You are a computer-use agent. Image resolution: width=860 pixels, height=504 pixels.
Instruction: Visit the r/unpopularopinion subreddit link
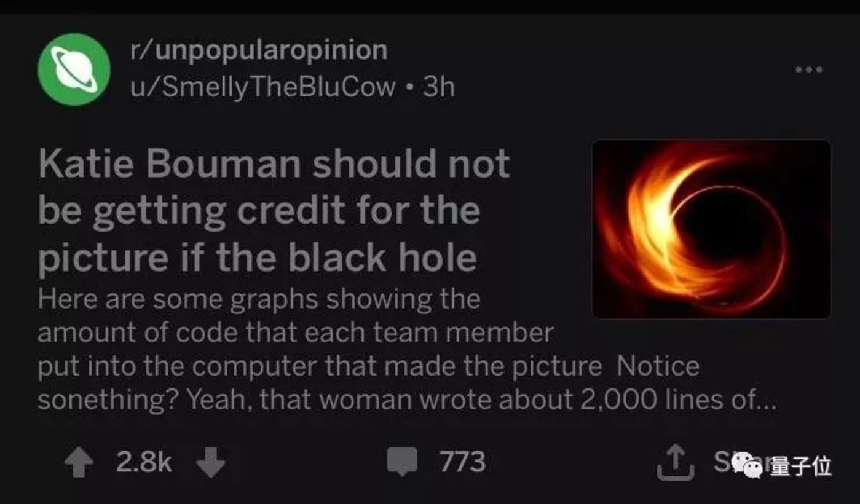pyautogui.click(x=259, y=50)
